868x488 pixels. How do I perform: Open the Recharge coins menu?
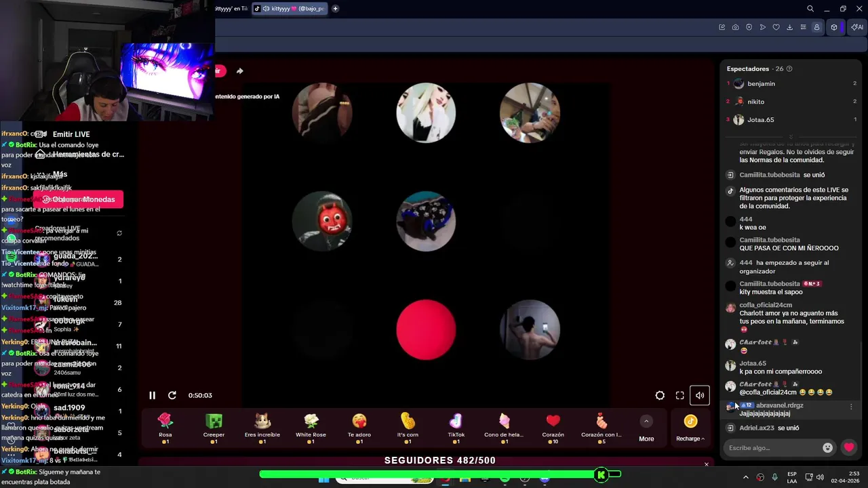(690, 428)
